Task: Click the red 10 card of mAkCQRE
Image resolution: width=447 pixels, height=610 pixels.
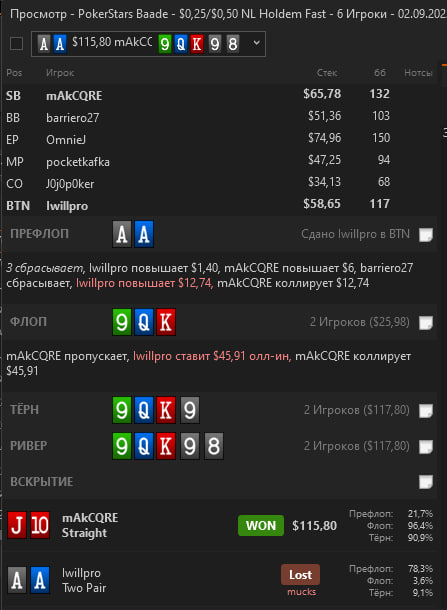Action: pyautogui.click(x=40, y=525)
